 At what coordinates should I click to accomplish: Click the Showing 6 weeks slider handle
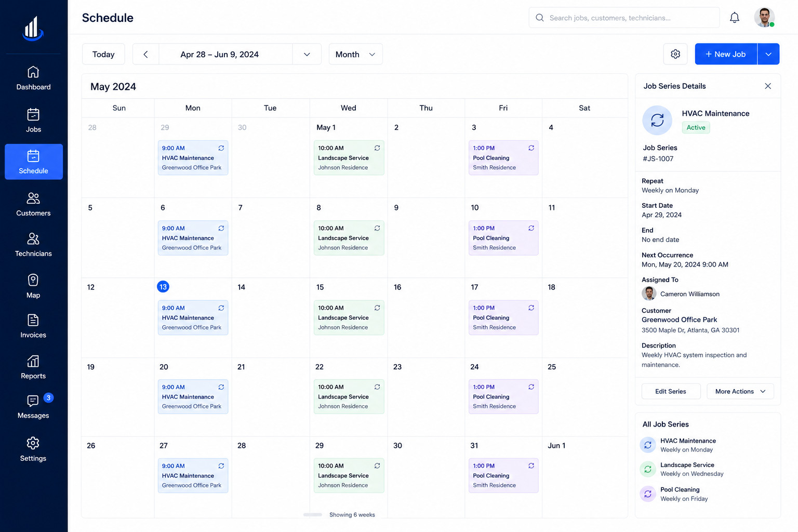point(313,515)
